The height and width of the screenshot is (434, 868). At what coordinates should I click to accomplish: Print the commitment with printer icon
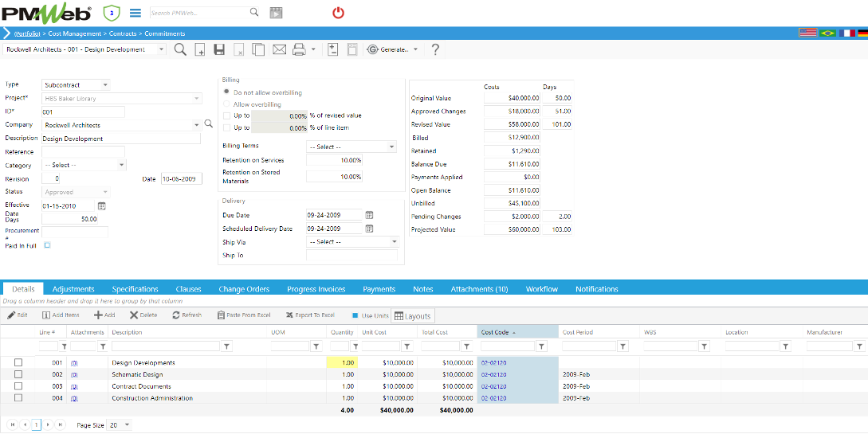(299, 49)
